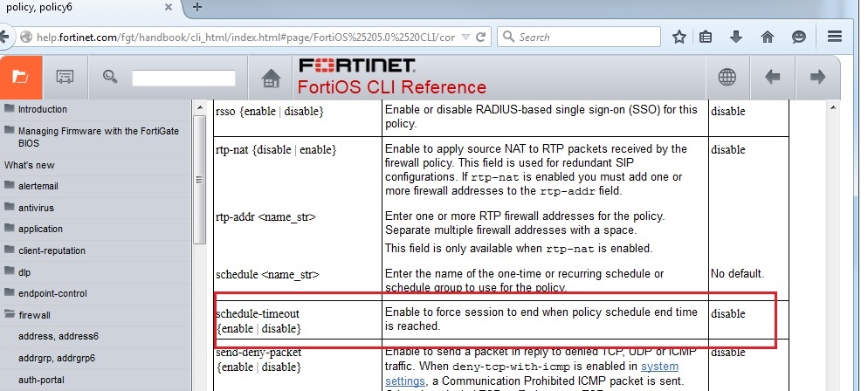Bookmark this page with the star icon
The image size is (868, 391).
pyautogui.click(x=679, y=37)
